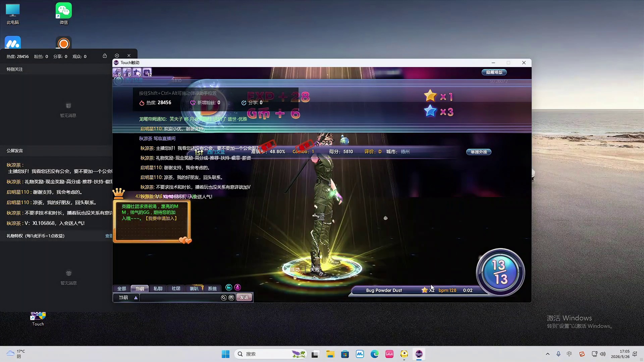Click the 我要申请加入 link in invitation
This screenshot has height=362, width=644.
click(161, 218)
